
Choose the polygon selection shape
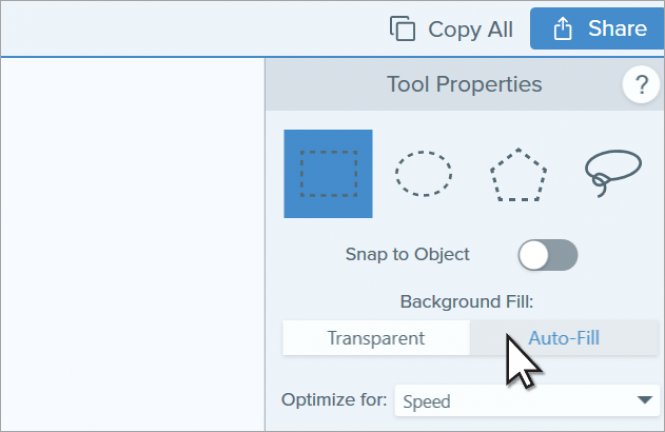point(518,175)
